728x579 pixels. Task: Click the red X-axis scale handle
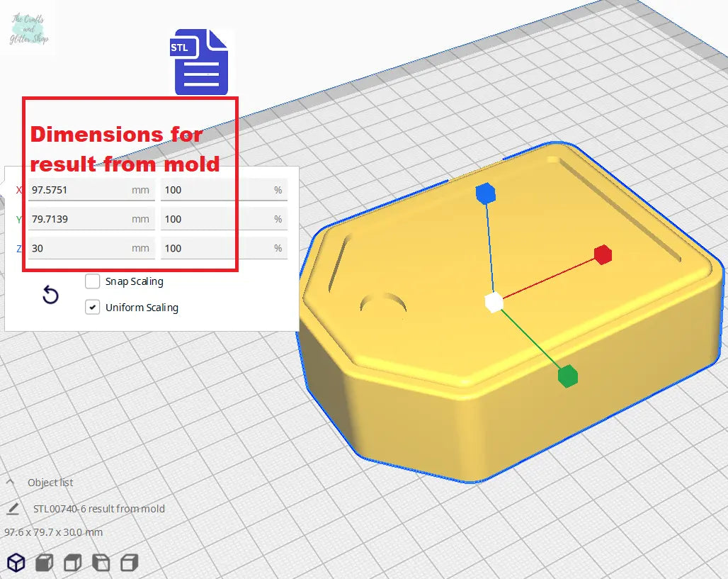[x=603, y=254]
